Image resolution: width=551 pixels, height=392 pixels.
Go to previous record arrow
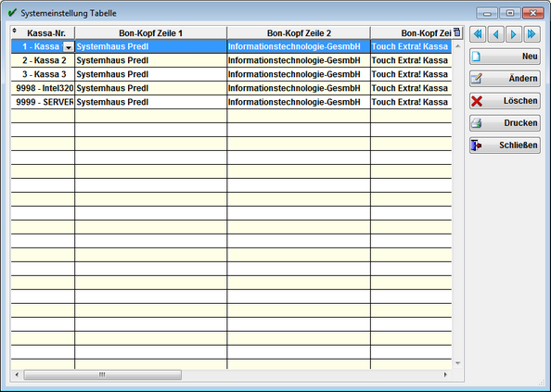pyautogui.click(x=496, y=34)
